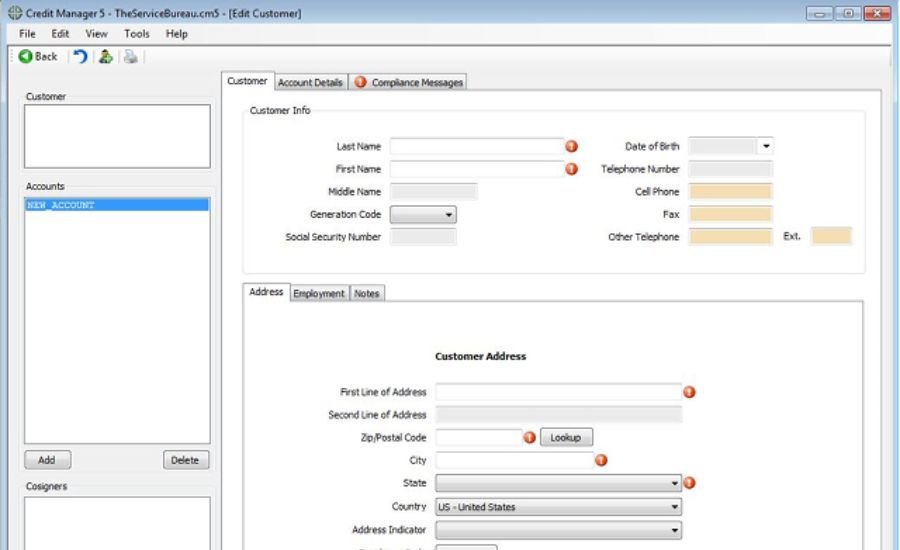Click the First Name input field
Screen dimensions: 900x550
click(477, 169)
